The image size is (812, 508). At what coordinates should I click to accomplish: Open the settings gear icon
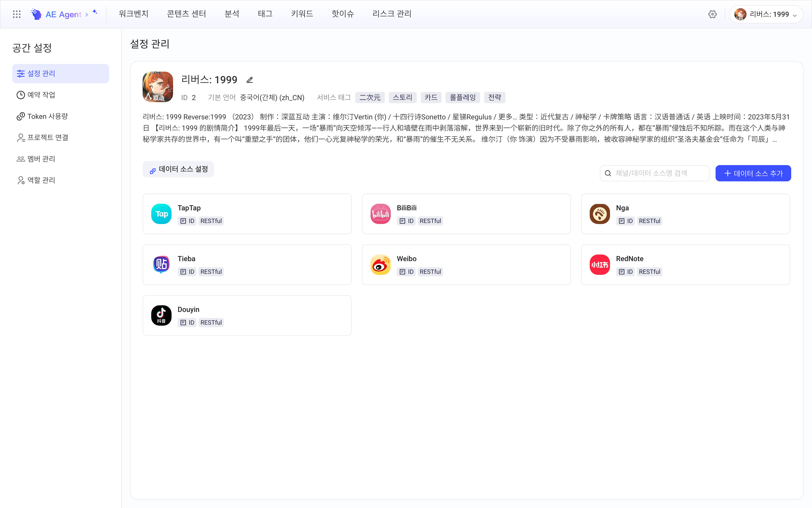pyautogui.click(x=712, y=14)
